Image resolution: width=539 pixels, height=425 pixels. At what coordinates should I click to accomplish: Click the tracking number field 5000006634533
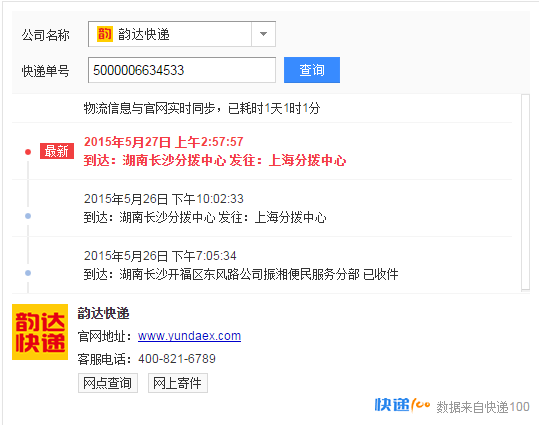pos(182,70)
